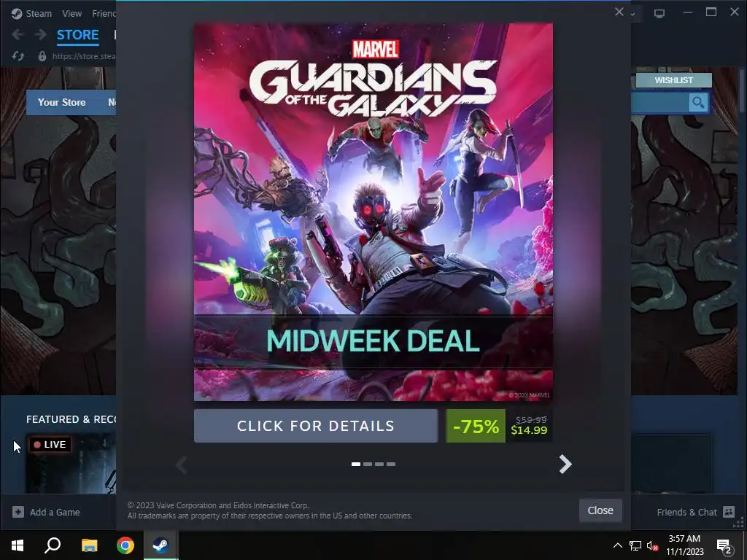Click the Guardians of the Galaxy artwork
This screenshot has width=747, height=560.
[373, 212]
